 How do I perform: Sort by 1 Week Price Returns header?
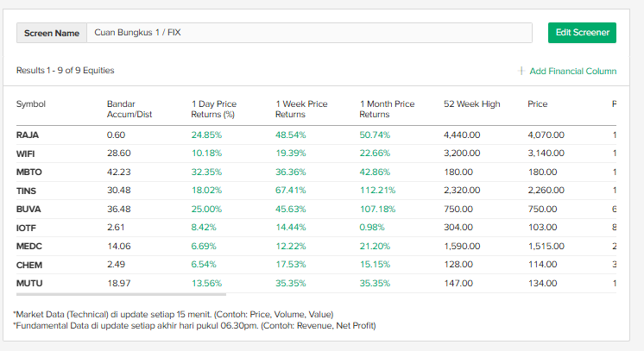tap(301, 109)
